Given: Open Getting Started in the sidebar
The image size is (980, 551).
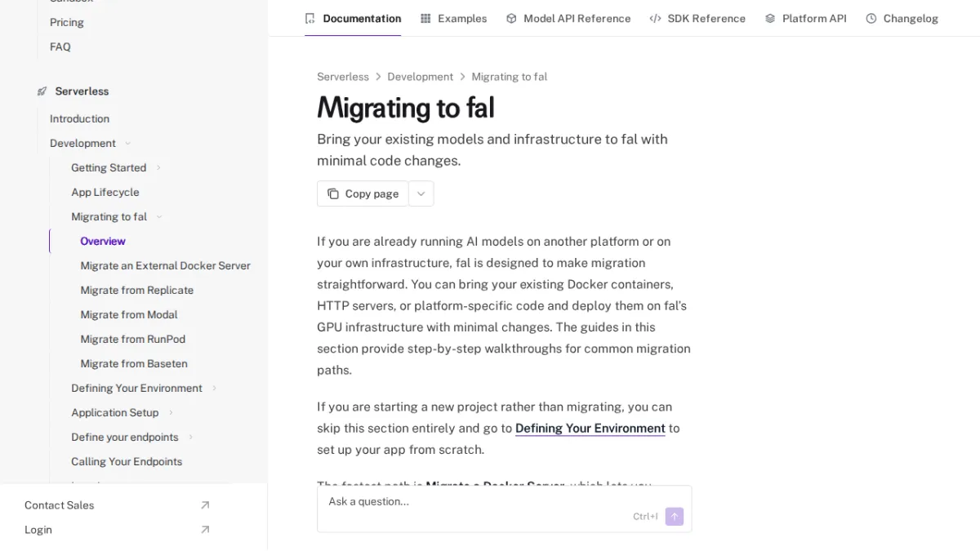Looking at the screenshot, I should [109, 168].
